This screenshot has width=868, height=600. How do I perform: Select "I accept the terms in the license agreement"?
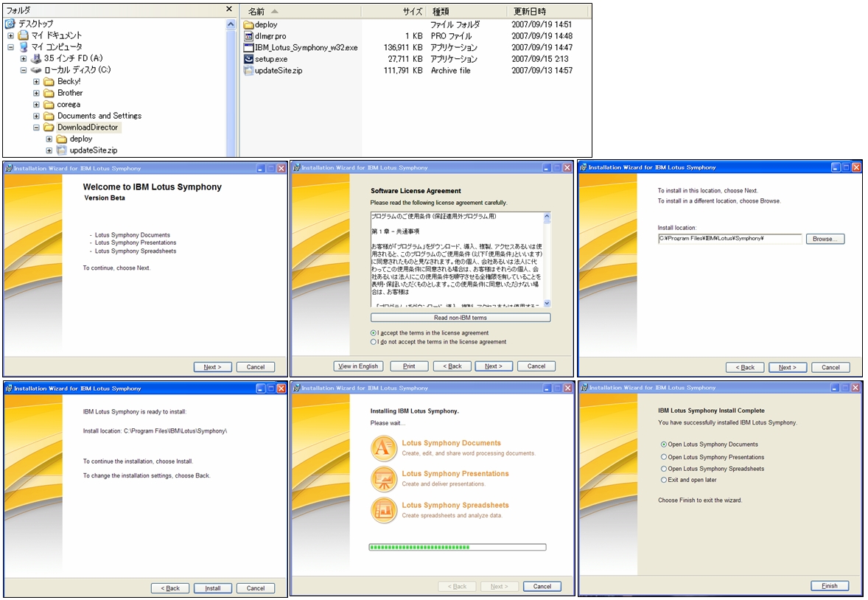pos(373,333)
